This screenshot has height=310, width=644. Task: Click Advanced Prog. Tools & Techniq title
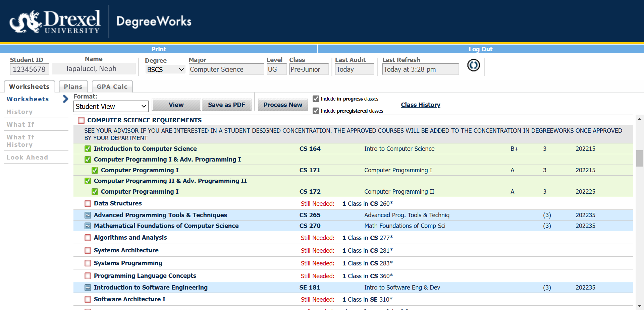pos(407,215)
